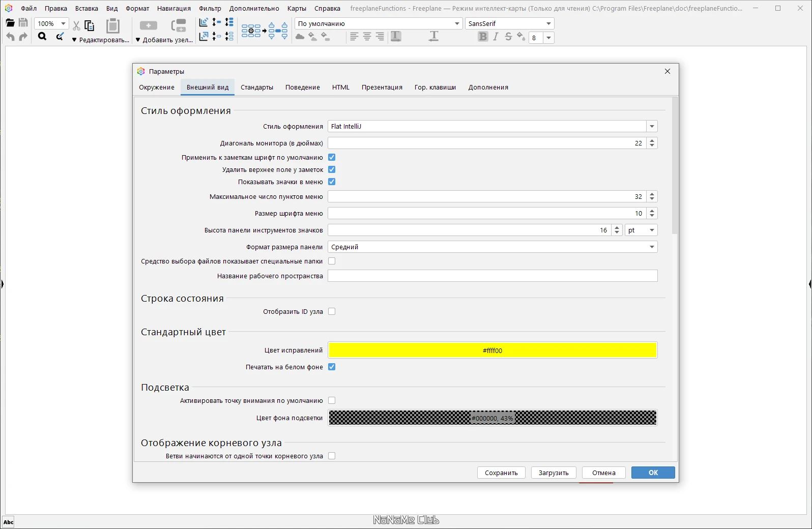Click the save map floppy icon
812x529 pixels.
(23, 23)
